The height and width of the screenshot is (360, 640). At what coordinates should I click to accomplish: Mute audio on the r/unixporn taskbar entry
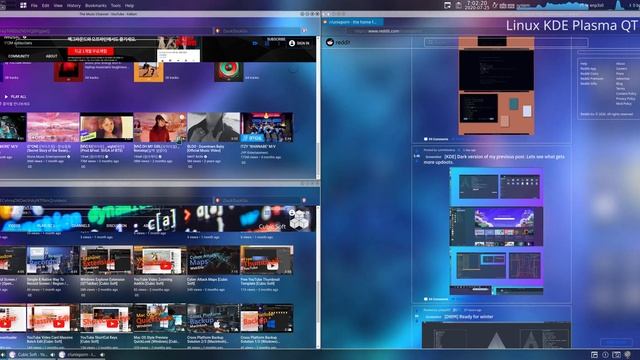(102, 355)
